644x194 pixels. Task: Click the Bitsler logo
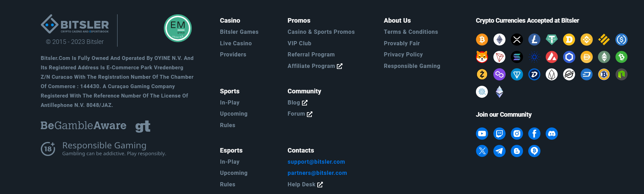click(x=75, y=24)
